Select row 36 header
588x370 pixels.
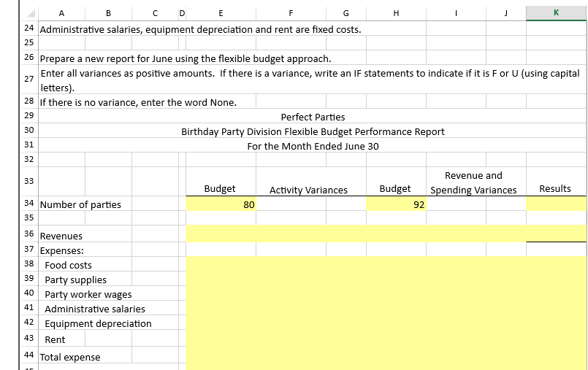(29, 234)
